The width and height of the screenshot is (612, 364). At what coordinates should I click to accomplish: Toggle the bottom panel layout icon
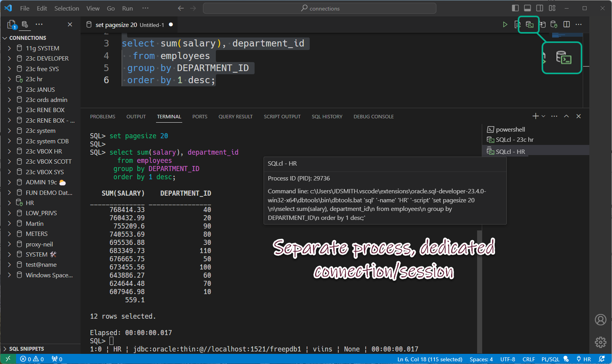coord(528,8)
